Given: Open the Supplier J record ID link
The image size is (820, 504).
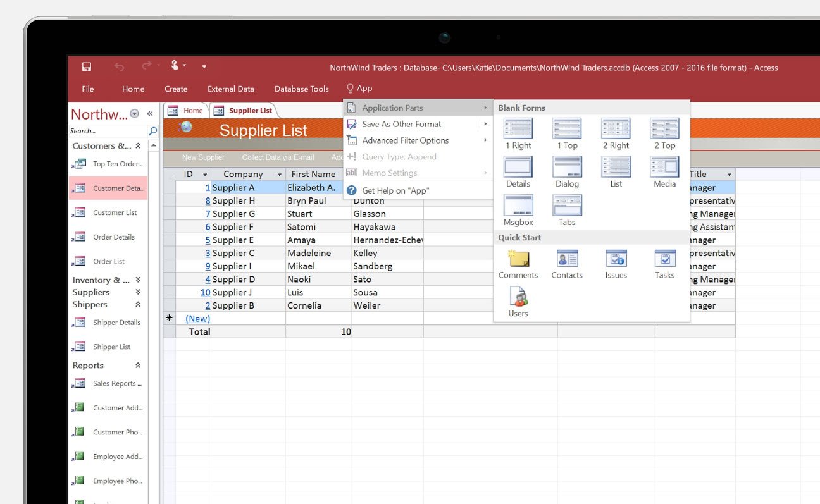Looking at the screenshot, I should 205,292.
